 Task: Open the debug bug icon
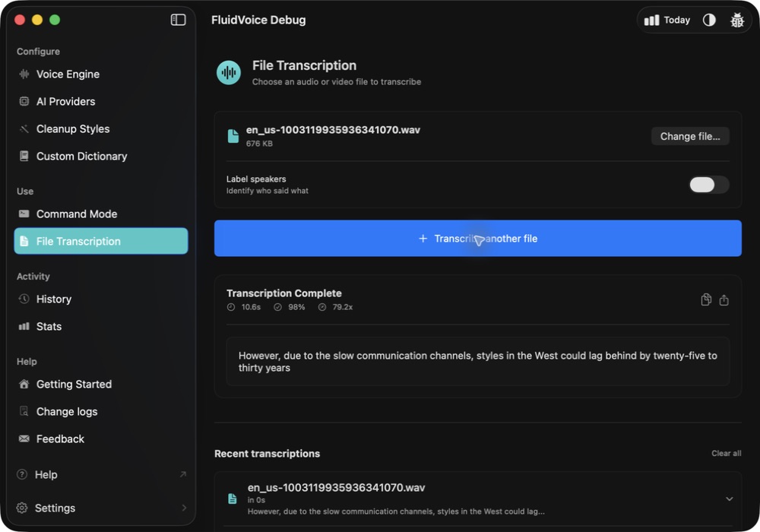click(736, 20)
